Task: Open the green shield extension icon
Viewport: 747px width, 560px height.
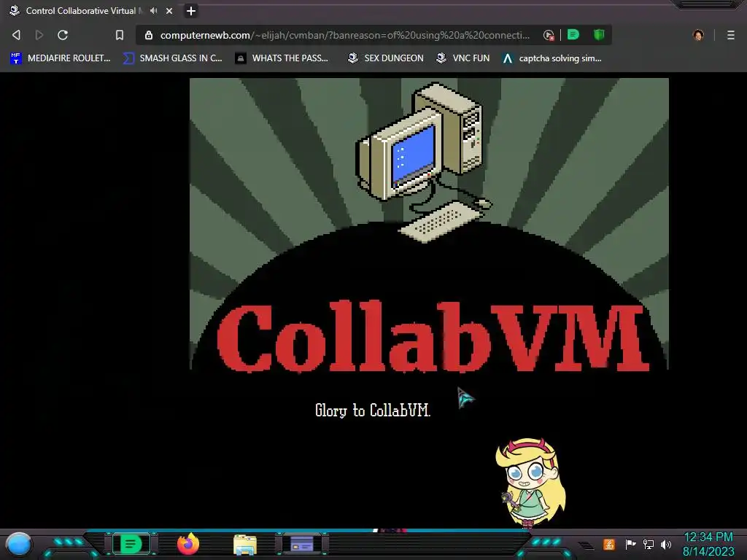Action: click(x=599, y=34)
